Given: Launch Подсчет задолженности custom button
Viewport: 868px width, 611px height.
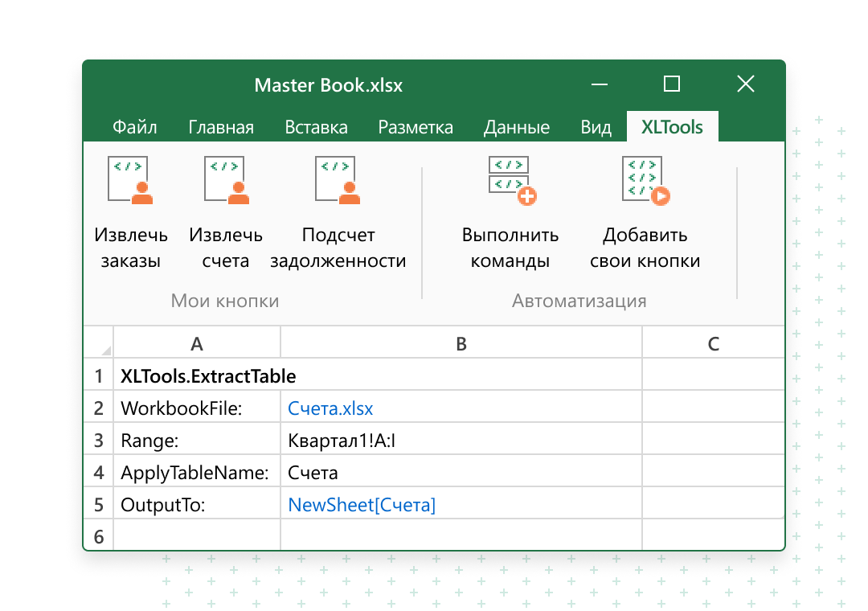Looking at the screenshot, I should coord(338,181).
